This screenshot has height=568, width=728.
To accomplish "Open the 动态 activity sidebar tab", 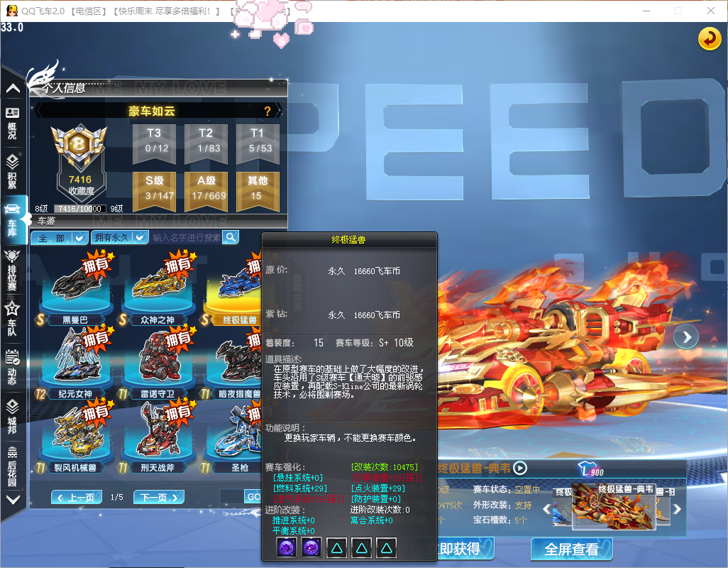I will [x=13, y=367].
